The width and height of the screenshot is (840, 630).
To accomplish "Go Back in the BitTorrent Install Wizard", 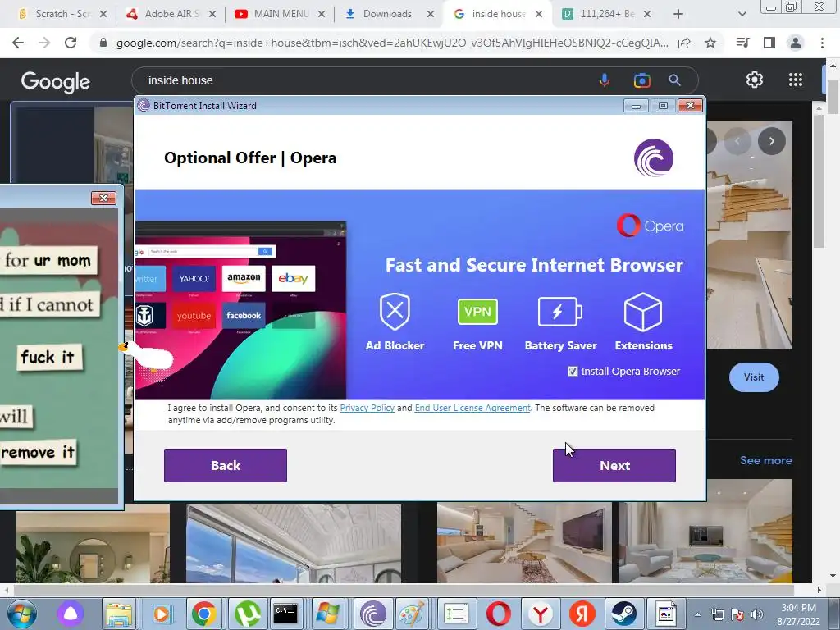I will coord(226,466).
